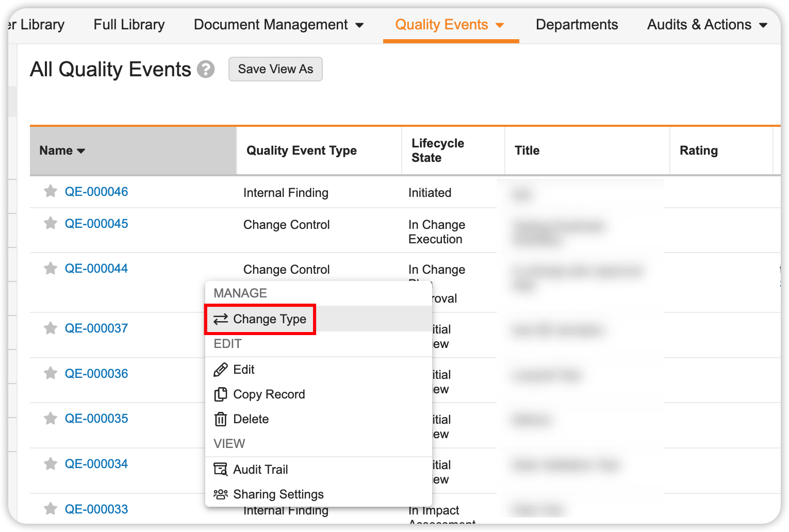This screenshot has height=532, width=789.
Task: Click the Copy Record pages icon
Action: (221, 394)
